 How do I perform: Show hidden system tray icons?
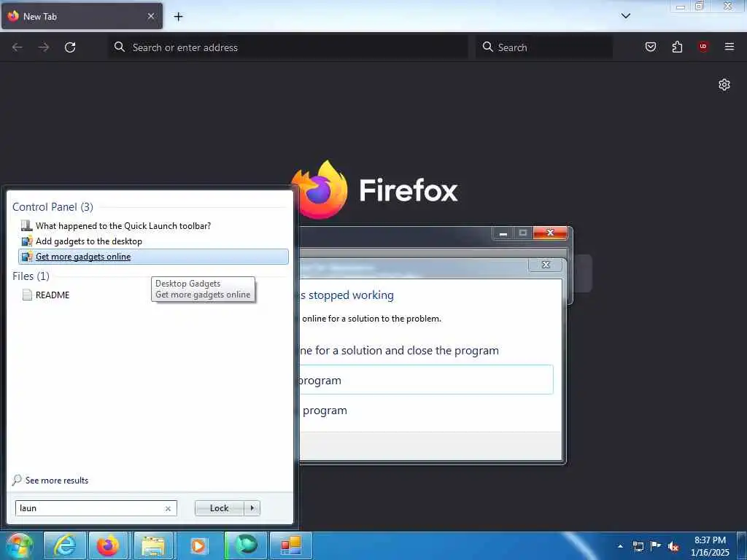pyautogui.click(x=620, y=546)
